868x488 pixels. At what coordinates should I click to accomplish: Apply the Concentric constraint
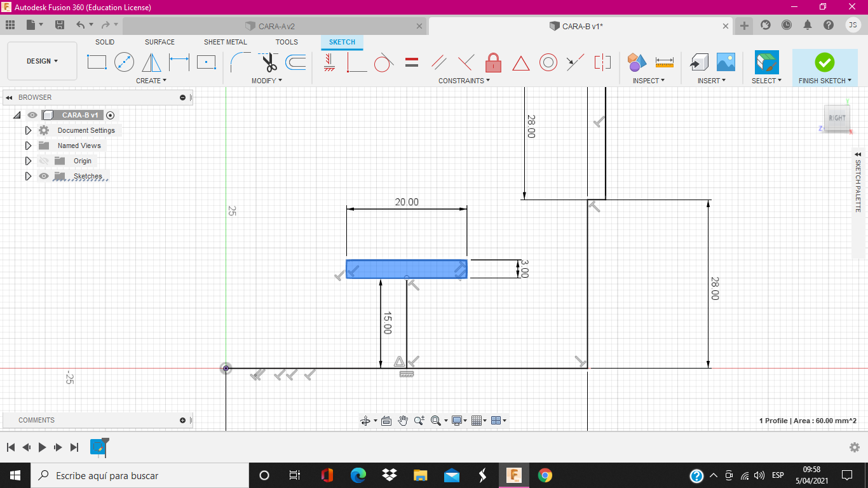pyautogui.click(x=548, y=62)
